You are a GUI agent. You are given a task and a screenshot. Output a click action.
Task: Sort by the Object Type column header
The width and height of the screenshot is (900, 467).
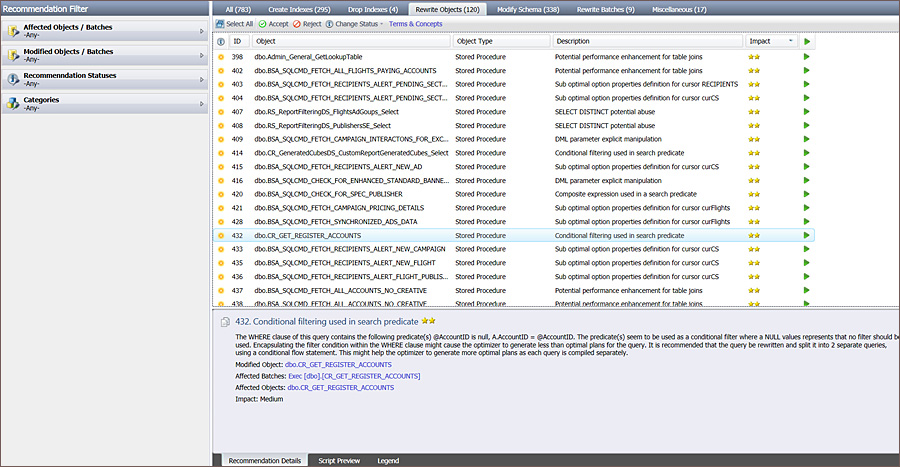(501, 41)
